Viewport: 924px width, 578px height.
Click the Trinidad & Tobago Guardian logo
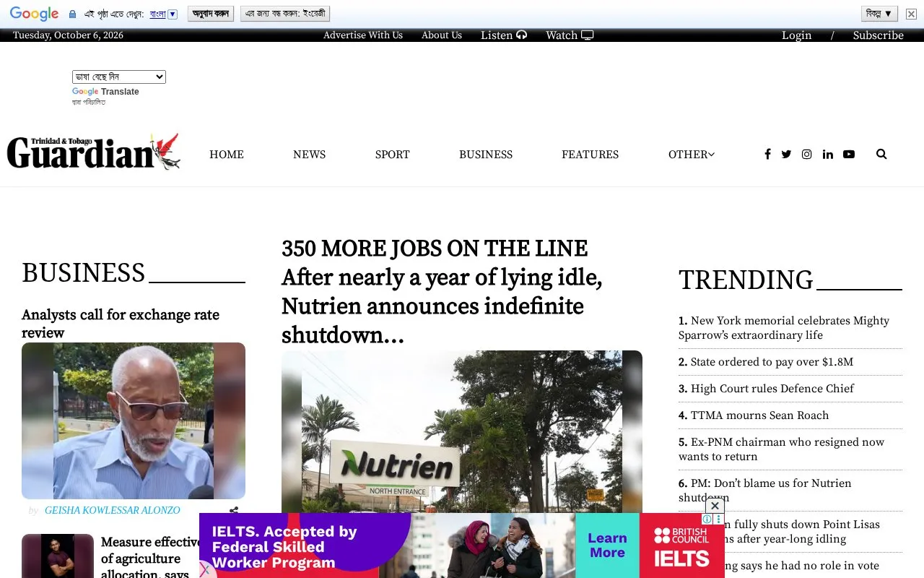click(x=94, y=152)
